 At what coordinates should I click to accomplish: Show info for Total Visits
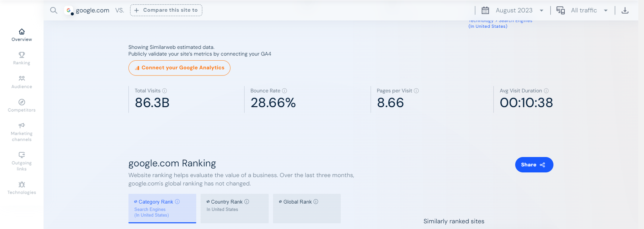tap(165, 91)
